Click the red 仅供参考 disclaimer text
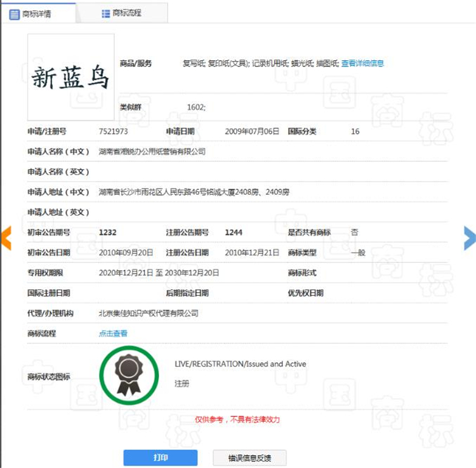Screen dimensions: 476x468 click(x=237, y=420)
